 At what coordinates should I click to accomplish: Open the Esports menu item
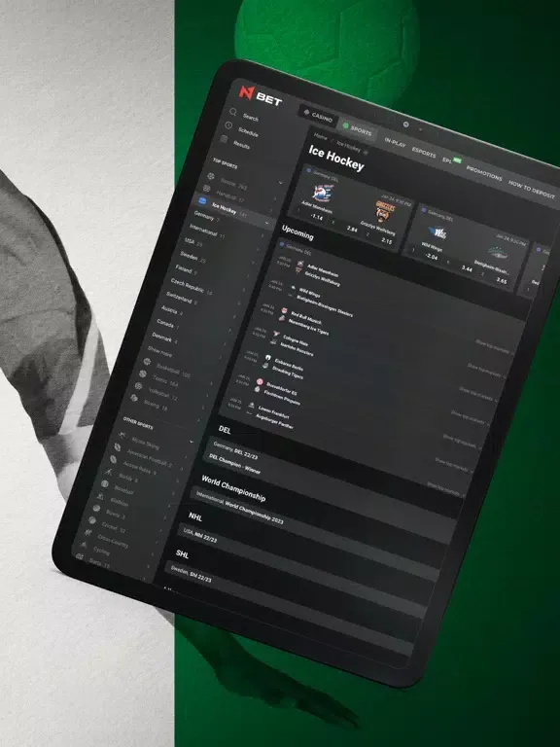[424, 153]
